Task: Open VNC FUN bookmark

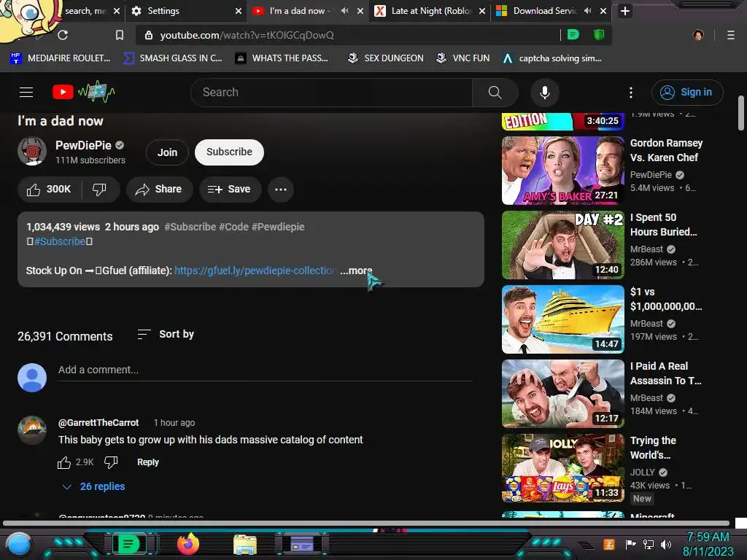Action: pos(463,58)
